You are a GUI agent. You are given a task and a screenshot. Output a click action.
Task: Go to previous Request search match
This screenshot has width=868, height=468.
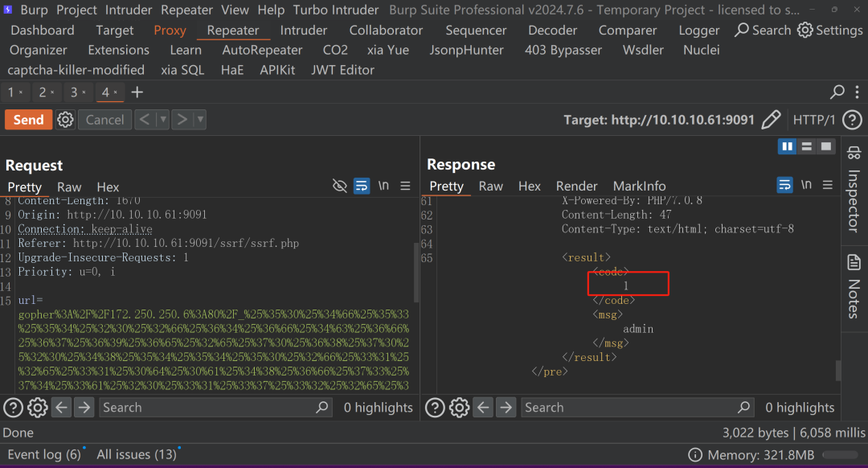coord(61,408)
